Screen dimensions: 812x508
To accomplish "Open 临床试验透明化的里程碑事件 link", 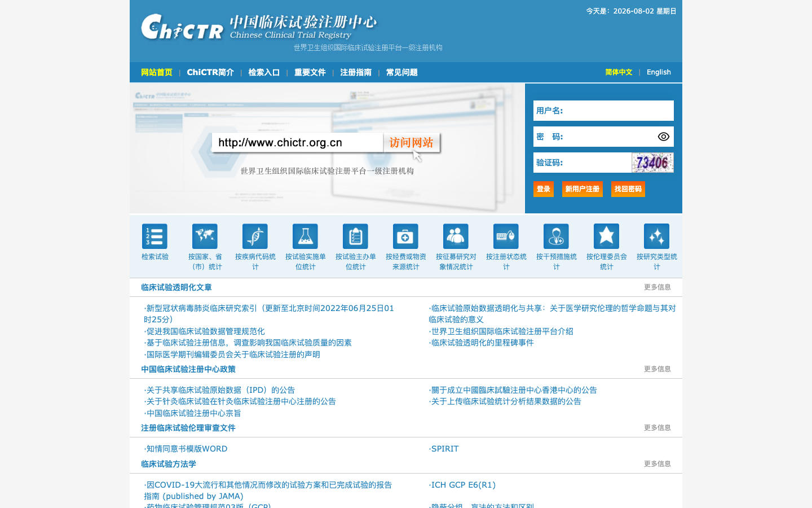I will coord(481,343).
